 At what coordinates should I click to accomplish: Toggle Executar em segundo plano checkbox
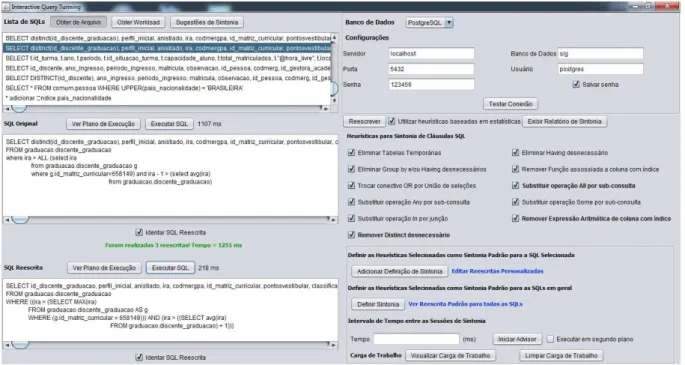click(x=550, y=339)
